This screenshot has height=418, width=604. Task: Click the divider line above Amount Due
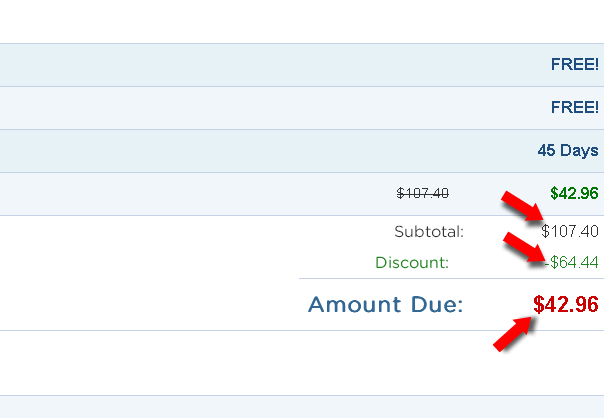click(451, 278)
